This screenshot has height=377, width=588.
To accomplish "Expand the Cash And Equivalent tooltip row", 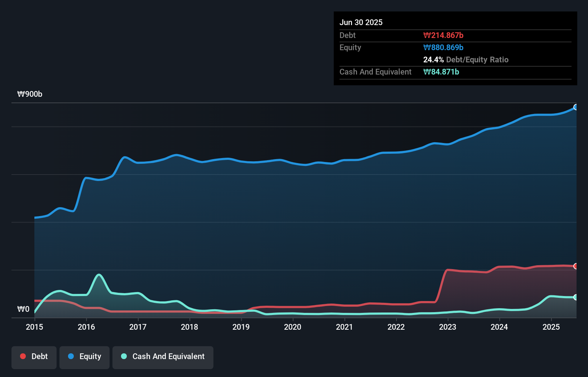I will click(375, 72).
